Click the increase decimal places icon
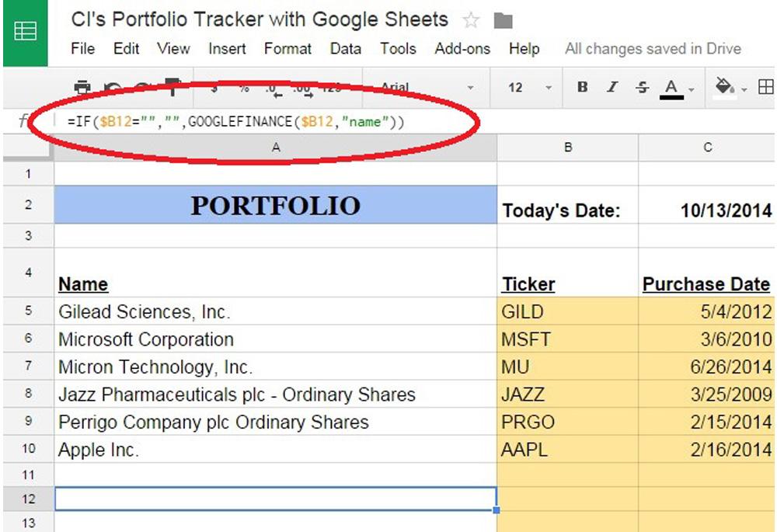The width and height of the screenshot is (777, 532). click(301, 89)
